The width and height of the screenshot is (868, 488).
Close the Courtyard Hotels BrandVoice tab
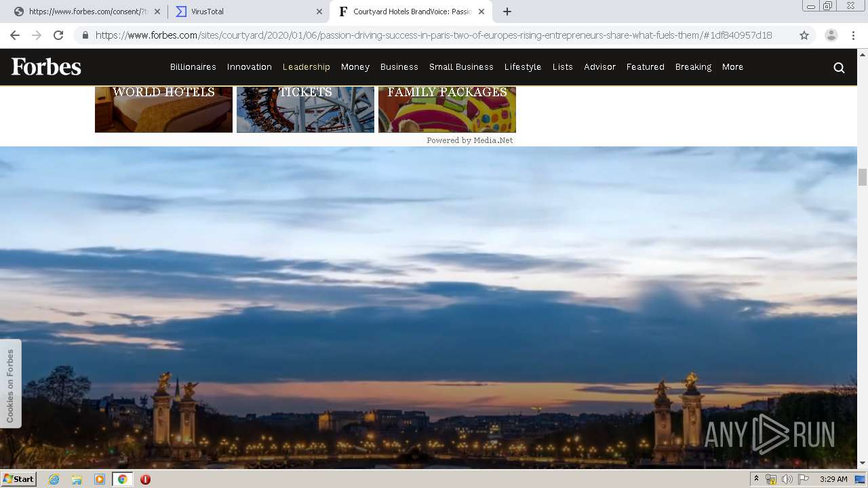(x=481, y=12)
